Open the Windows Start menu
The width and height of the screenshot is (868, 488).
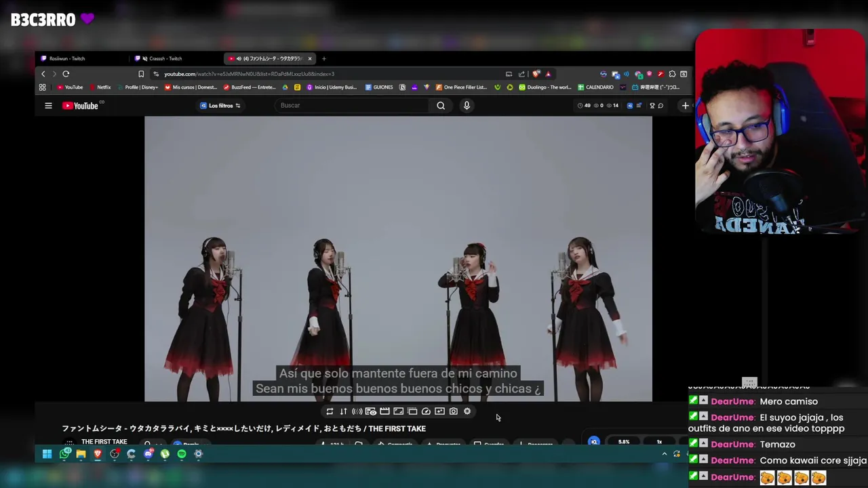pos(47,454)
